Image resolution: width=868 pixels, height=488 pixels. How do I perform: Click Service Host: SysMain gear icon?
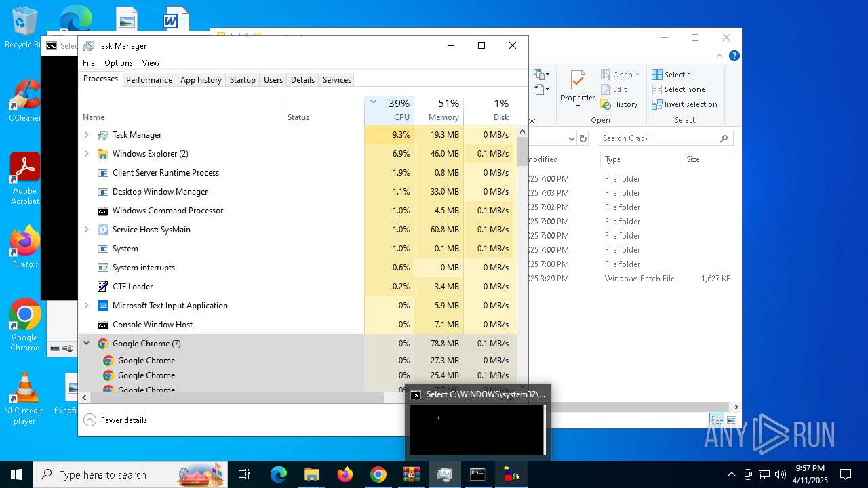[103, 230]
